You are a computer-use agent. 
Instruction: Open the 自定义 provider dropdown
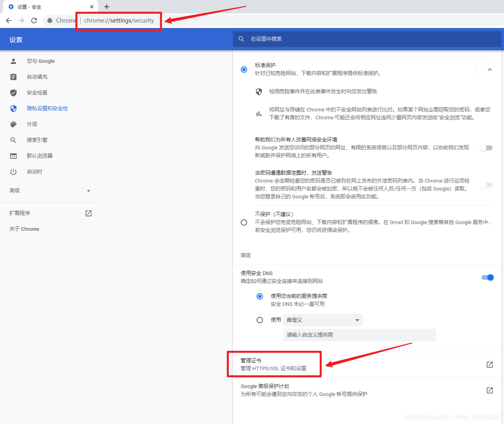pyautogui.click(x=323, y=320)
